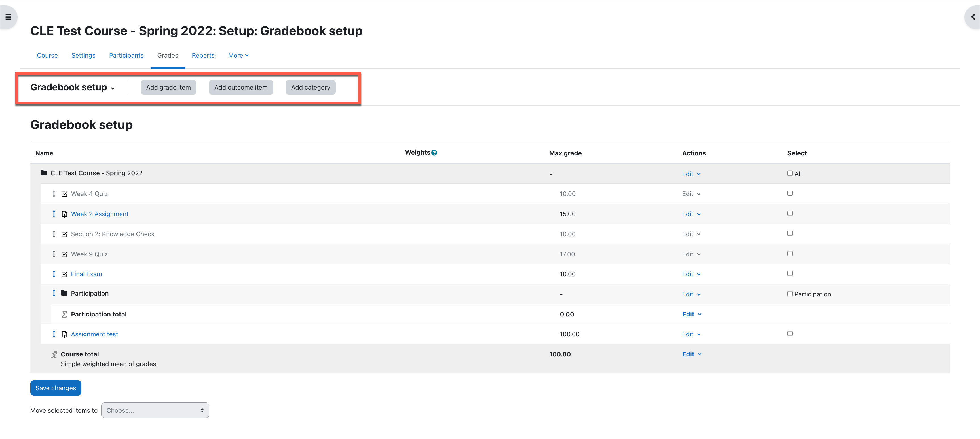Open Edit menu for Week 2 Assignment

coord(691,214)
